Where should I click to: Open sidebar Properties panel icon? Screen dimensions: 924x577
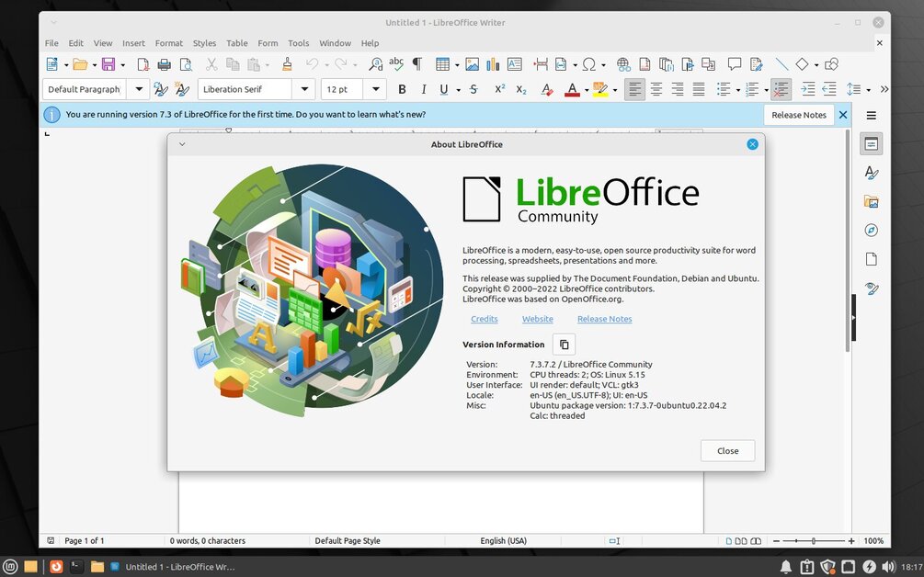(871, 143)
